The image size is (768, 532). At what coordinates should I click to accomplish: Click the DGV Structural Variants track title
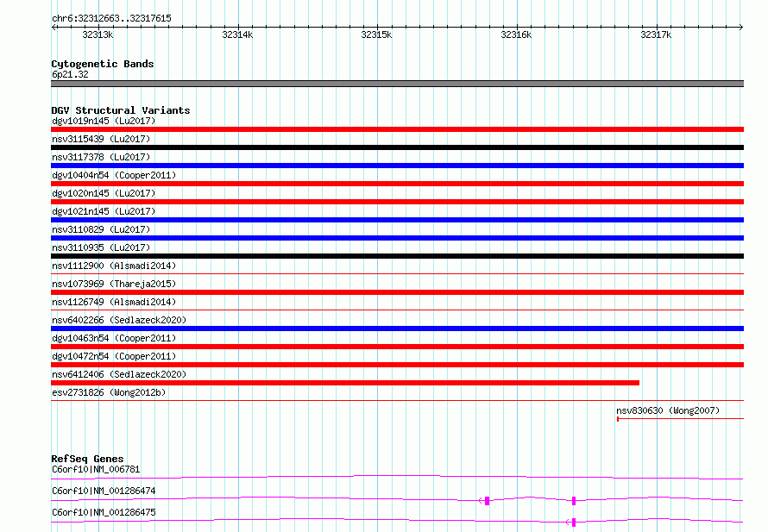(x=121, y=110)
